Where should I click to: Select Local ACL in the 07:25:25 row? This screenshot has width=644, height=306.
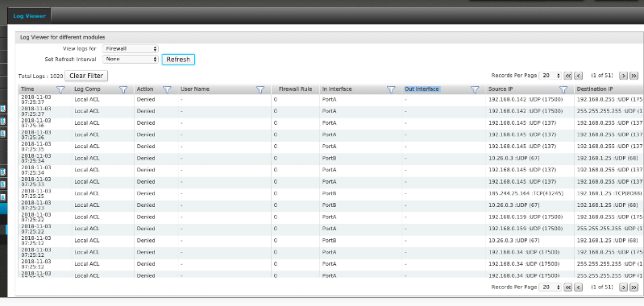87,193
